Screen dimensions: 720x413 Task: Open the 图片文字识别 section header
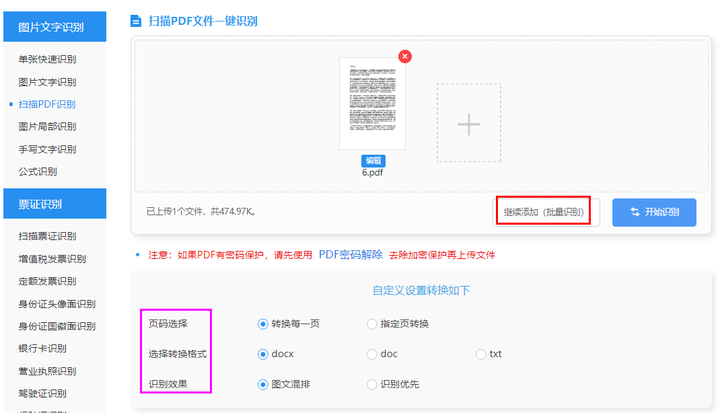click(x=55, y=27)
